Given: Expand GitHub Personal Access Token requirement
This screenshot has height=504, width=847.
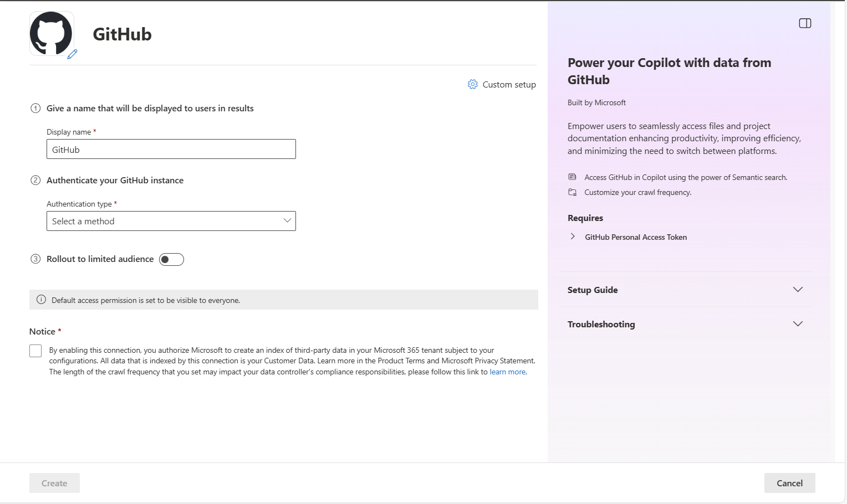Looking at the screenshot, I should [x=573, y=236].
